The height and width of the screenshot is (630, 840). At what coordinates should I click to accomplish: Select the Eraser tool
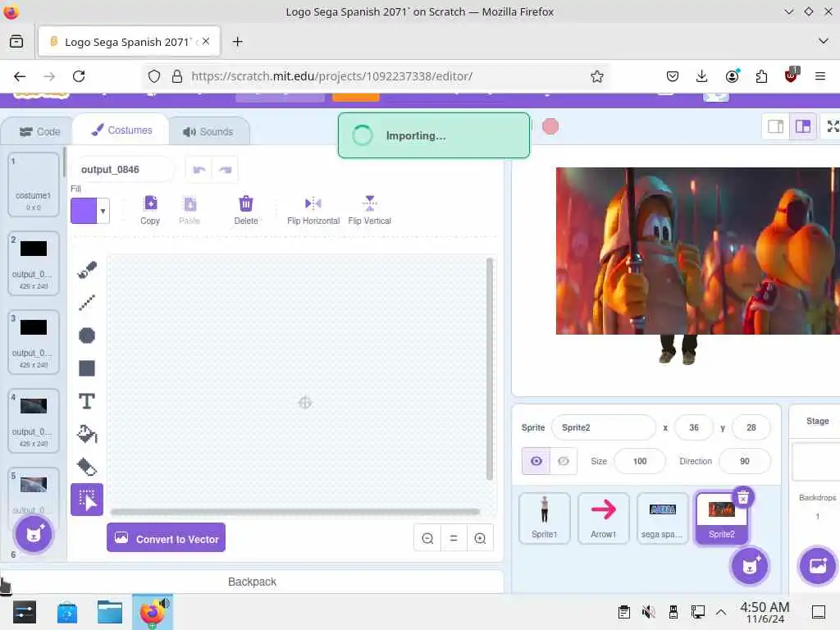click(87, 467)
